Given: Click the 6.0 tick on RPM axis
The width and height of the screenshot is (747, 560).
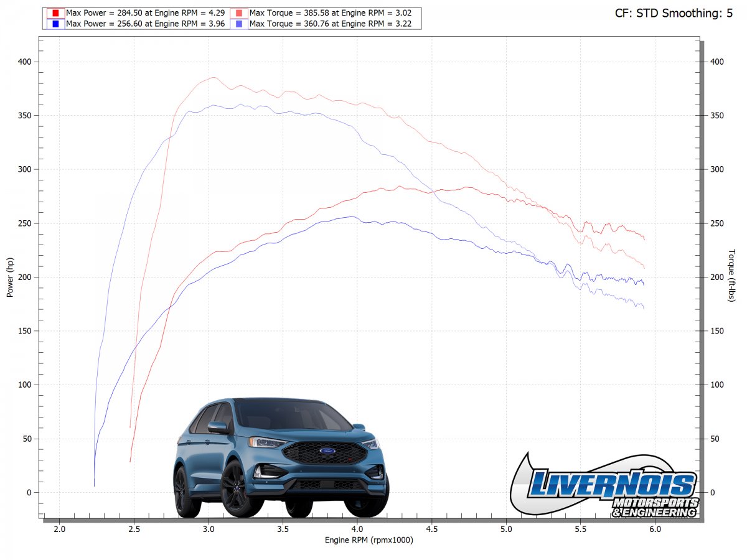Looking at the screenshot, I should coord(654,529).
